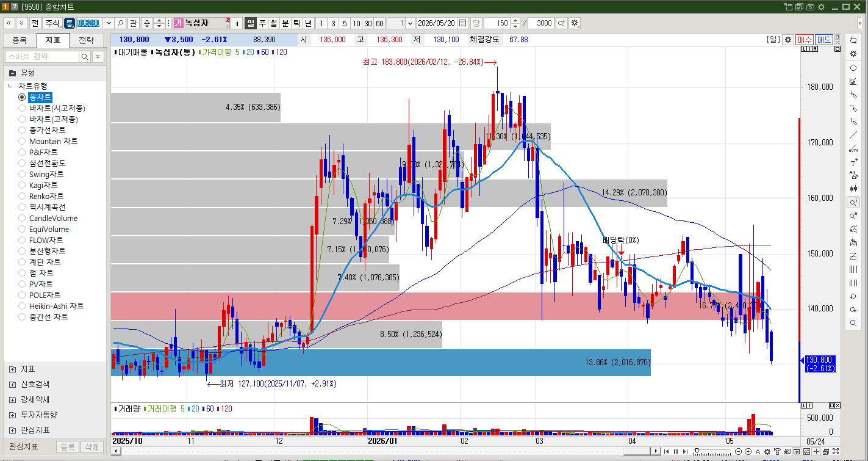Expand the 강세약세 section

pos(12,400)
